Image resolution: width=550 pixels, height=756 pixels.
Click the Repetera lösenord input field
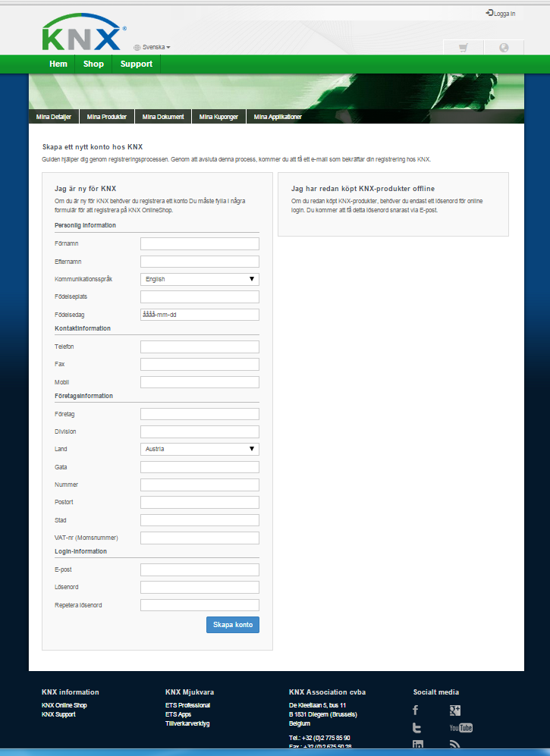(200, 604)
